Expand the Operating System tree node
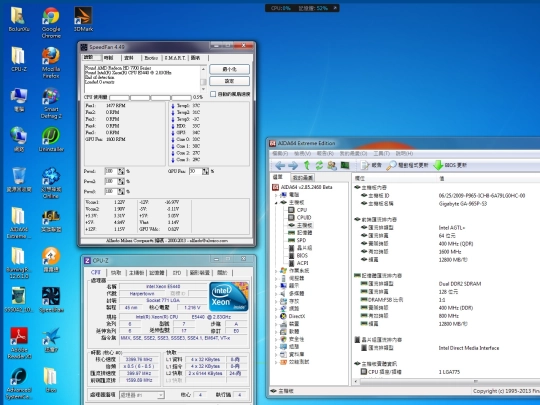The image size is (540, 405). coord(276,271)
